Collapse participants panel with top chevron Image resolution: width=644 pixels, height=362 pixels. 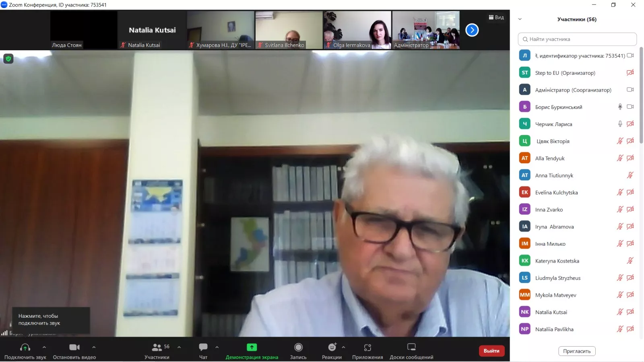click(520, 19)
